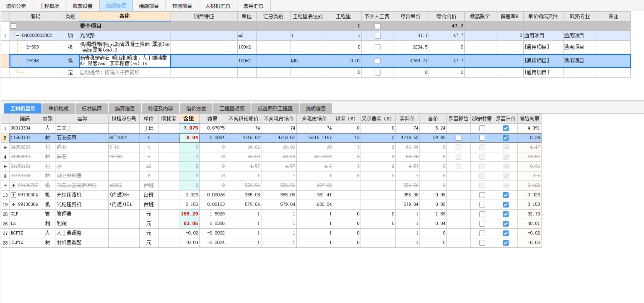Click the 含量 cell showing 0.84
This screenshot has width=644, height=303.
(x=189, y=138)
